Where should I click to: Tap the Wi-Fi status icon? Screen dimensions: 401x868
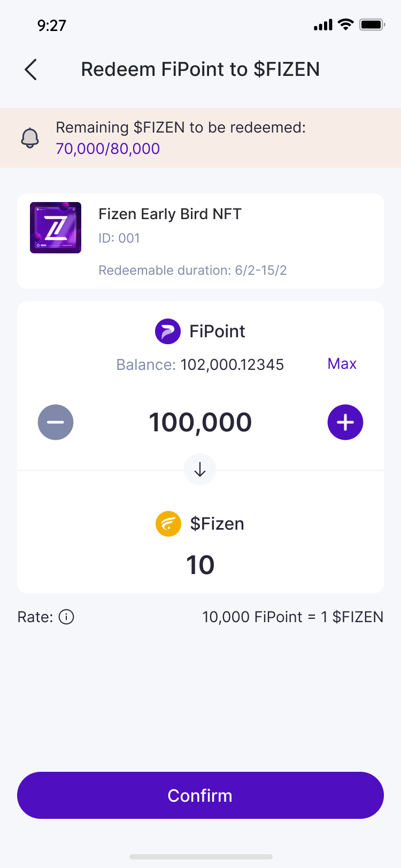pos(346,25)
